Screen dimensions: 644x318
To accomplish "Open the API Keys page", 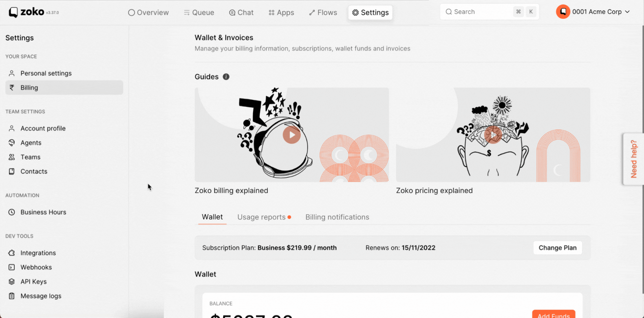I will pyautogui.click(x=64, y=282).
